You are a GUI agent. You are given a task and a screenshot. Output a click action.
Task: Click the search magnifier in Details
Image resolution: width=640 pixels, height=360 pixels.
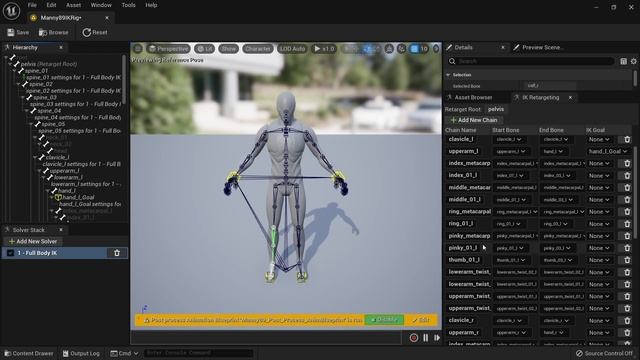coord(452,61)
